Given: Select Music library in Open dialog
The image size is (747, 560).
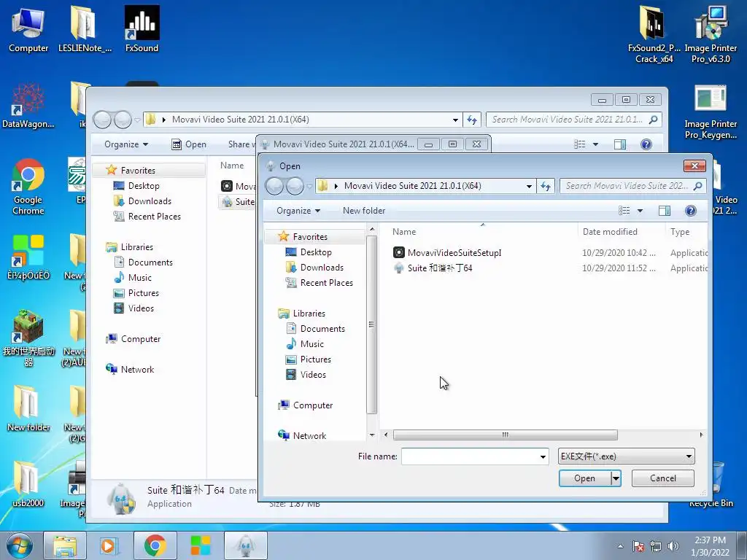Looking at the screenshot, I should [305, 344].
